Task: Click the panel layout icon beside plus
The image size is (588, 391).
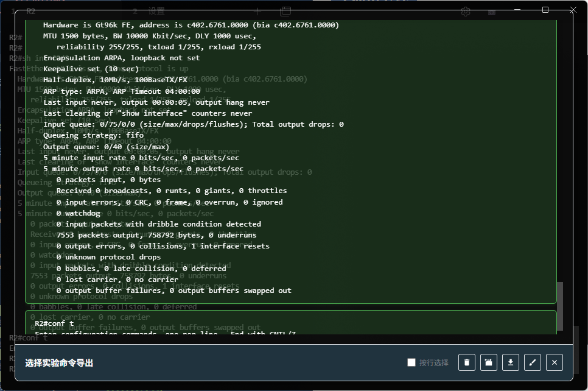Action: tap(285, 12)
